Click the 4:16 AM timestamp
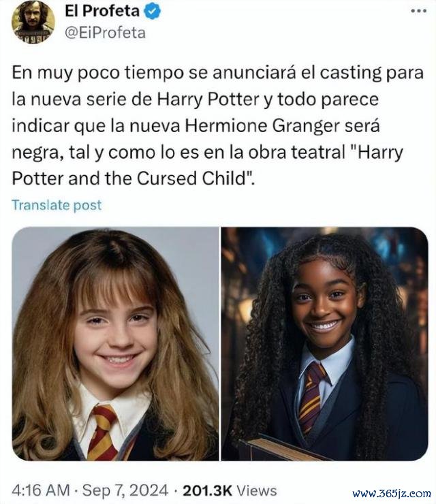 pyautogui.click(x=41, y=490)
